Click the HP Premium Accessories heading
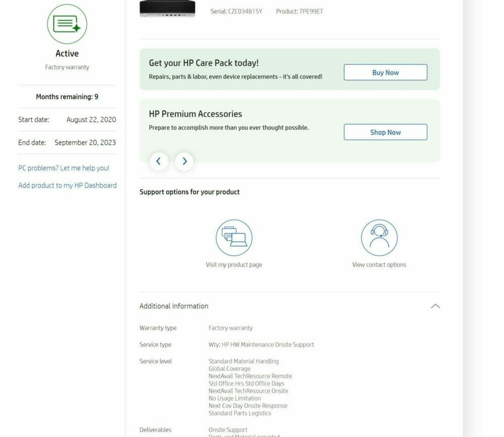The height and width of the screenshot is (437, 504). (196, 114)
